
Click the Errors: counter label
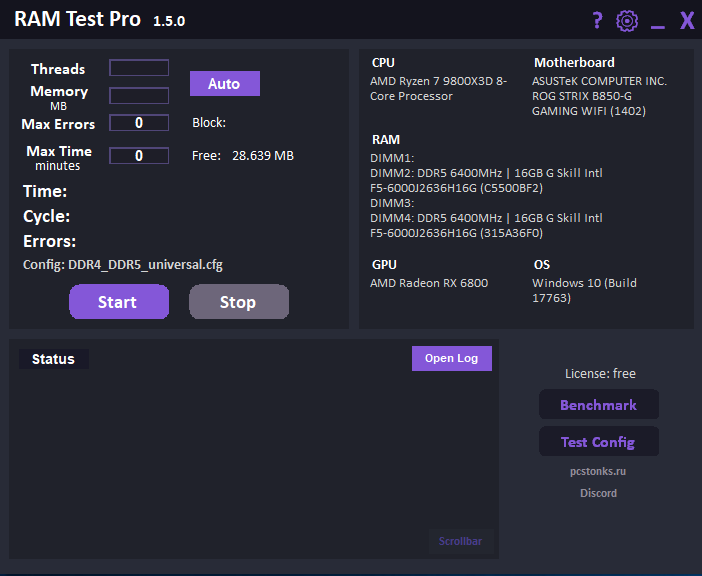pos(49,241)
